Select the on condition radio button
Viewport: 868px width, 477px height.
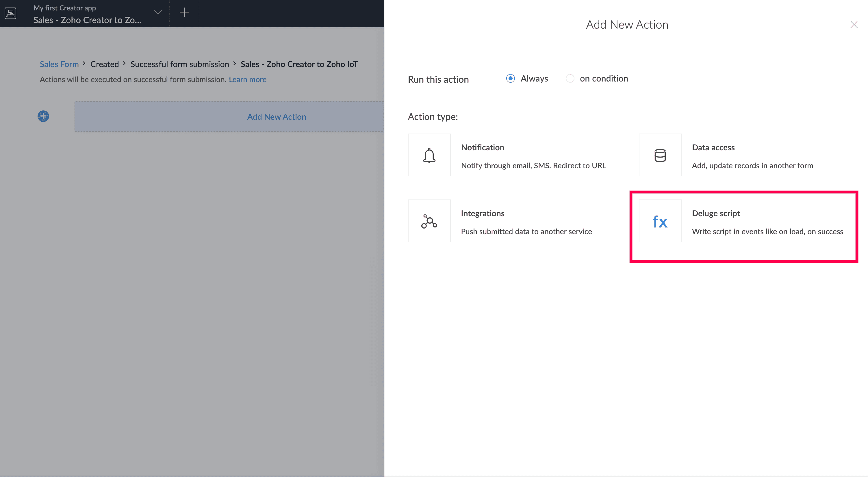coord(570,79)
